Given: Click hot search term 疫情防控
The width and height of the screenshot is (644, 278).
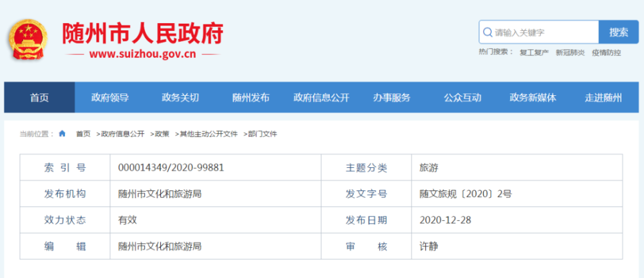Looking at the screenshot, I should 607,53.
